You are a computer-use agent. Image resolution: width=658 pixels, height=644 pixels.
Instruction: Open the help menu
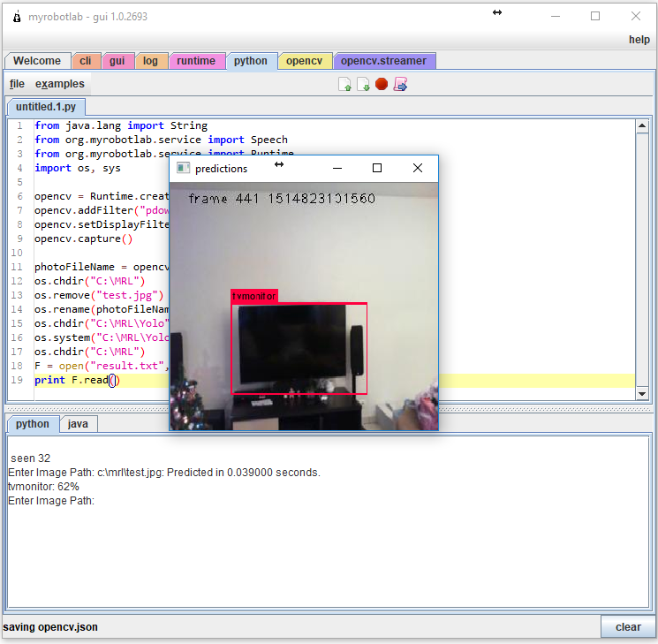click(639, 40)
